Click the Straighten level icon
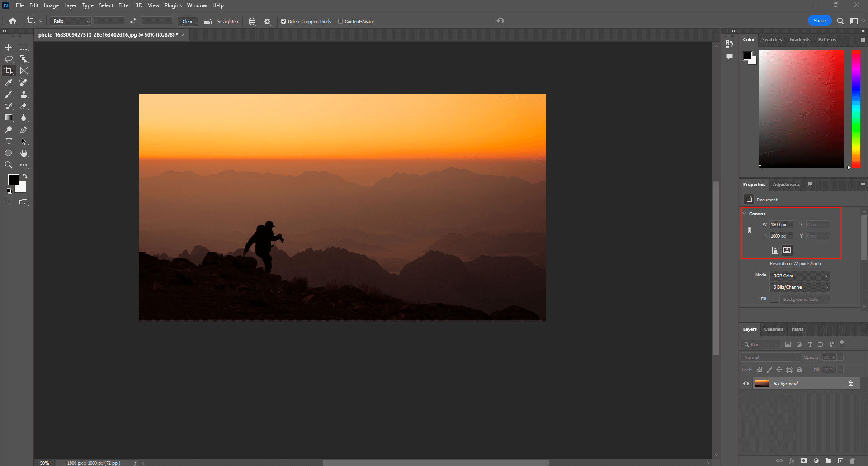Image resolution: width=868 pixels, height=466 pixels. point(208,21)
